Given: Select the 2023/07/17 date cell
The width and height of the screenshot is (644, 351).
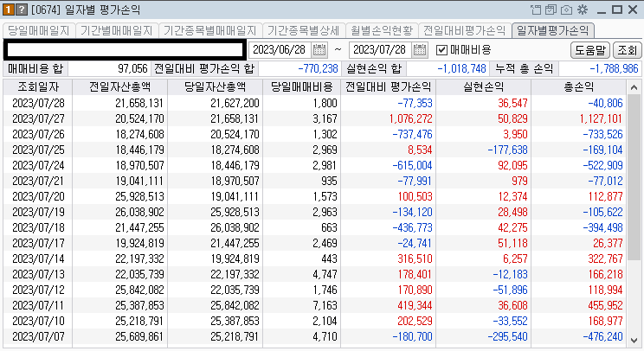Looking at the screenshot, I should 38,243.
